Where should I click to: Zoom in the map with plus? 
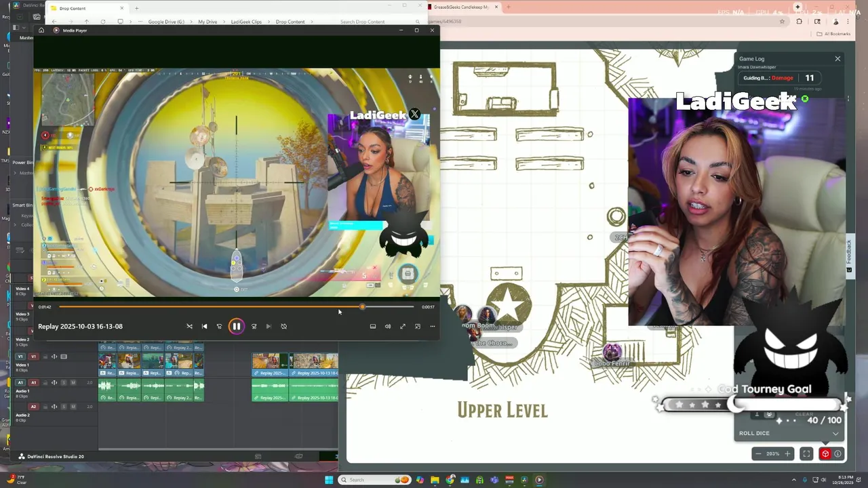[x=787, y=453]
